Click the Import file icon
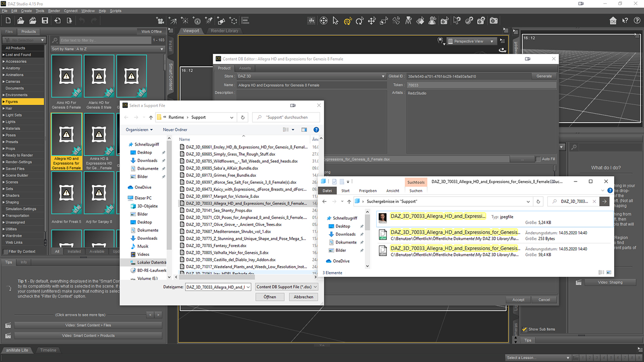The height and width of the screenshot is (362, 644). click(x=57, y=21)
